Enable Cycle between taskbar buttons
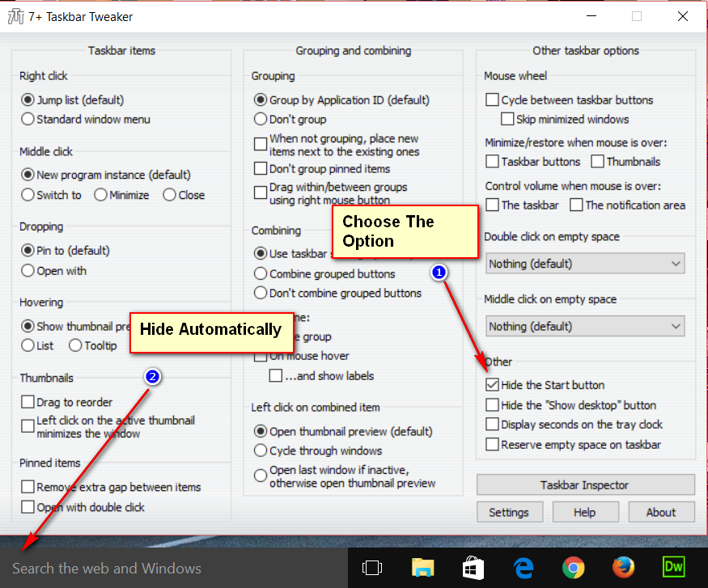 (492, 99)
